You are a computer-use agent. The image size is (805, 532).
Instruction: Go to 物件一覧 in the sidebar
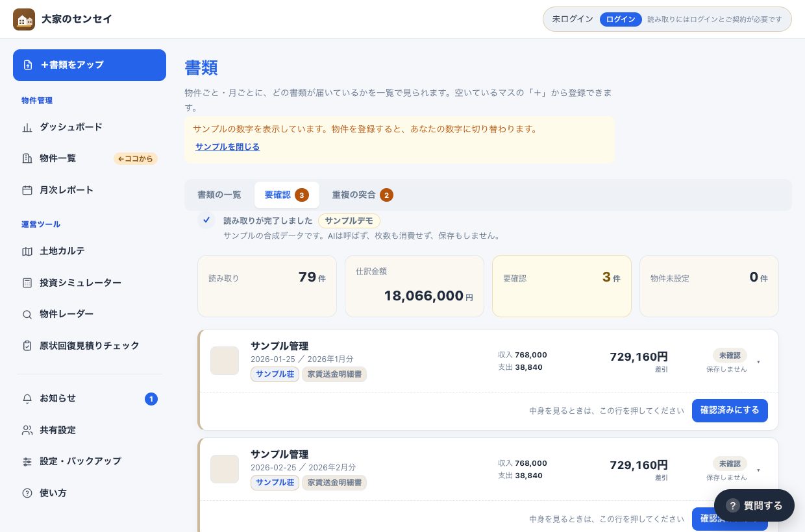90,158
